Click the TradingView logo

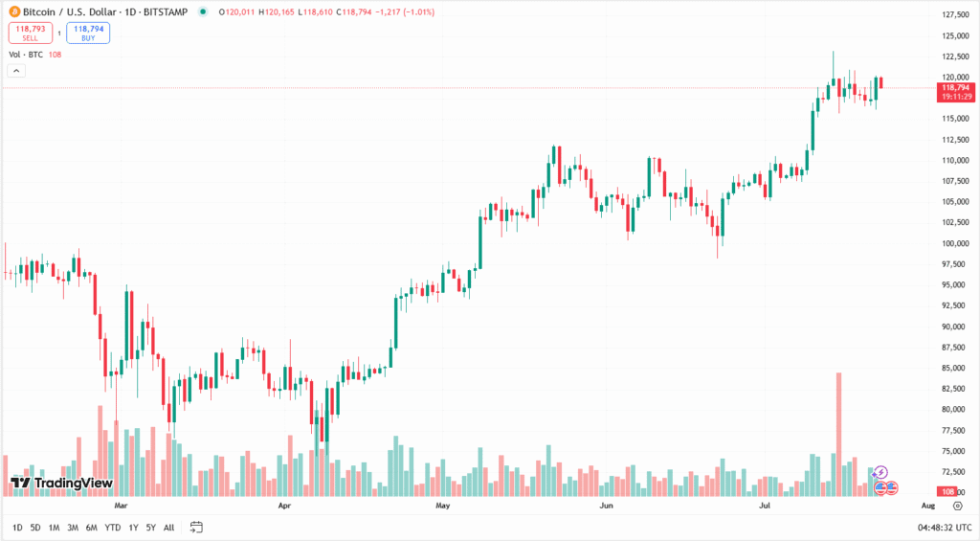pyautogui.click(x=61, y=483)
